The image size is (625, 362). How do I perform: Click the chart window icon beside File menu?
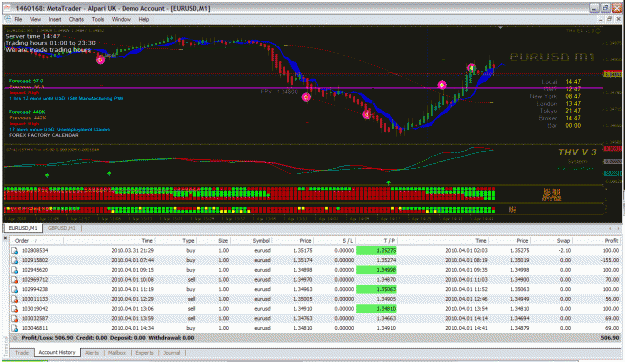[x=8, y=19]
